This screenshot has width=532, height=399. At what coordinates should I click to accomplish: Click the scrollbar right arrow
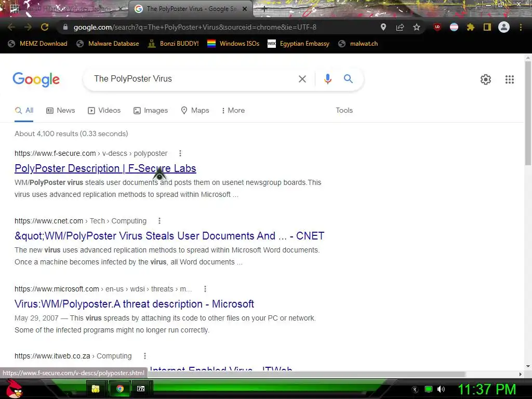pos(521,374)
